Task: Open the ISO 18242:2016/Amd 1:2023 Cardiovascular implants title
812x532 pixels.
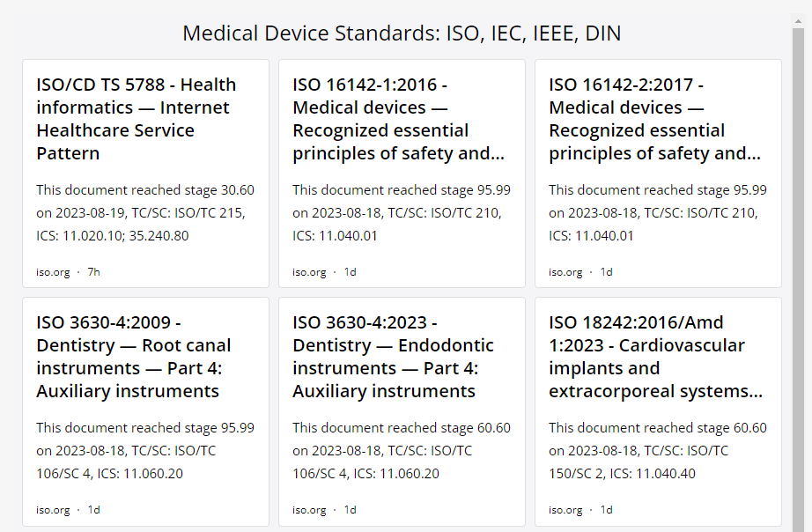Action: [655, 357]
